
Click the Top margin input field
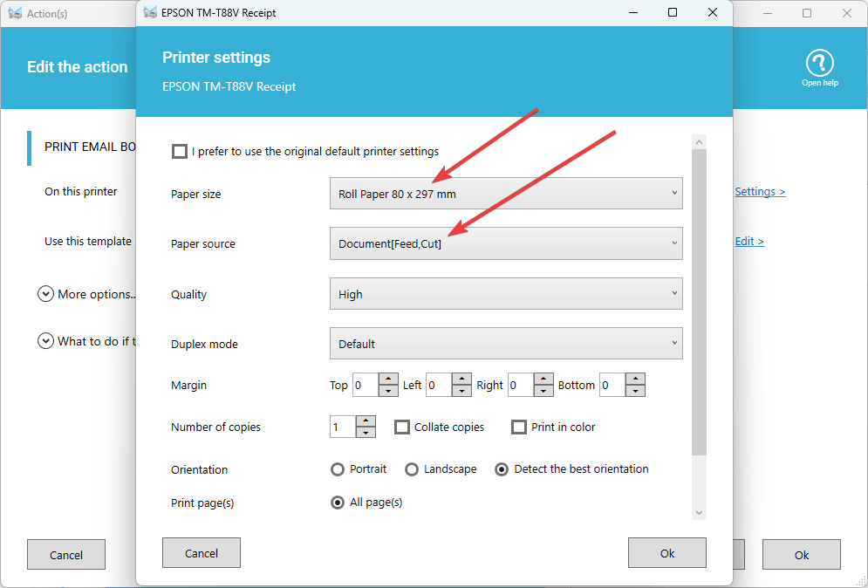pos(366,385)
